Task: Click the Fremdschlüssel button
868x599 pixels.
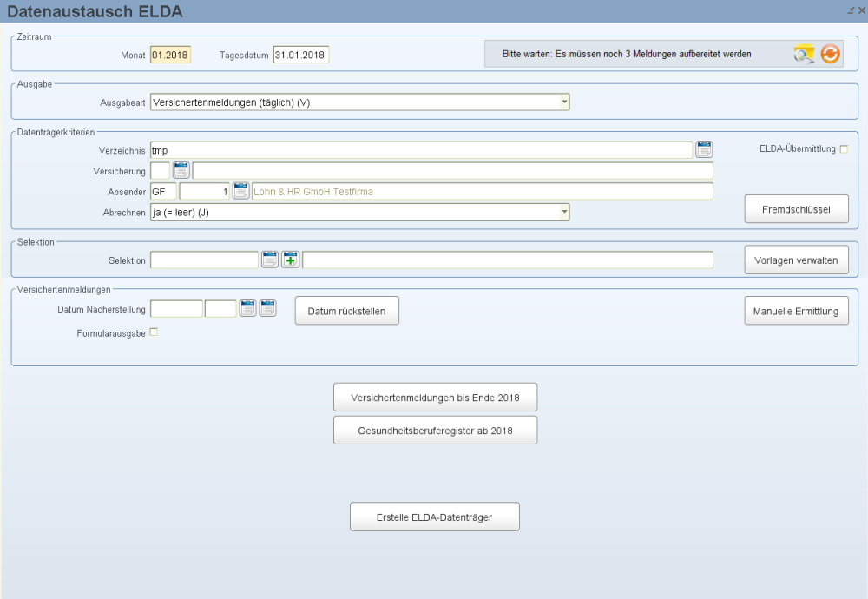Action: coord(796,209)
